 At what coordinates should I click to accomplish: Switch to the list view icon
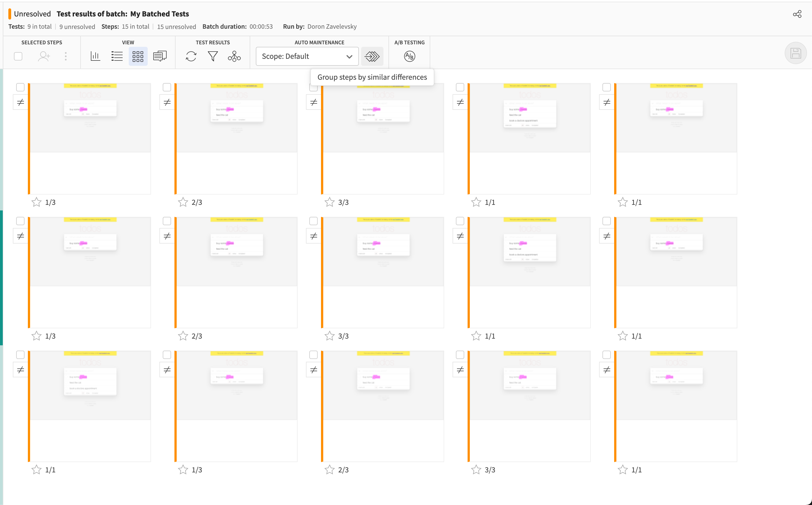(x=117, y=56)
